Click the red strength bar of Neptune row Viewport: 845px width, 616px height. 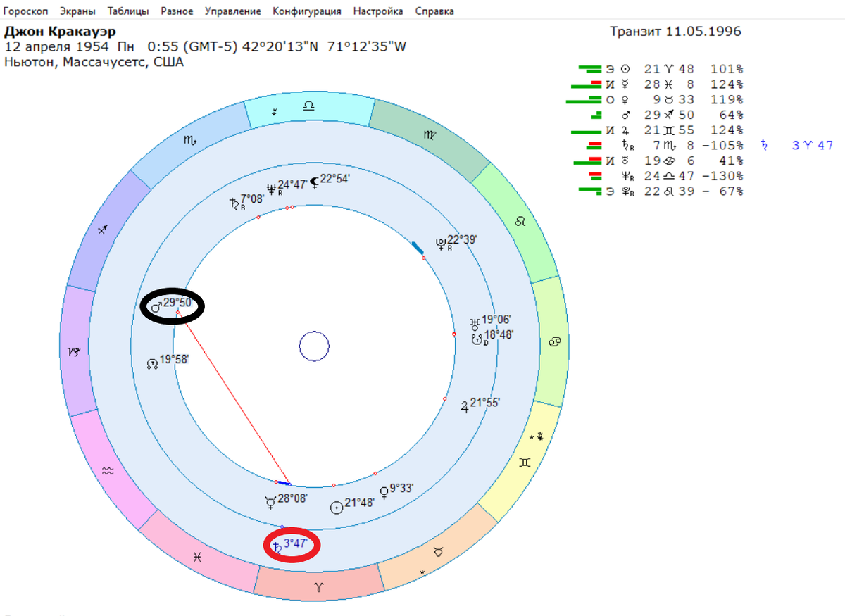pos(595,175)
